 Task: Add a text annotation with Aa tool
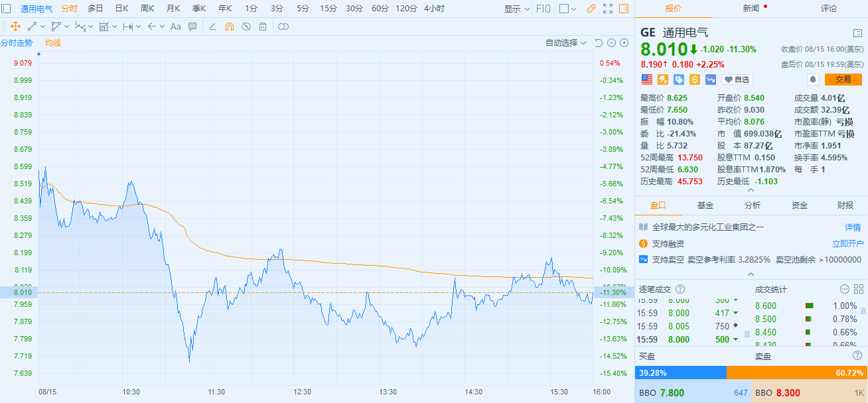click(176, 27)
